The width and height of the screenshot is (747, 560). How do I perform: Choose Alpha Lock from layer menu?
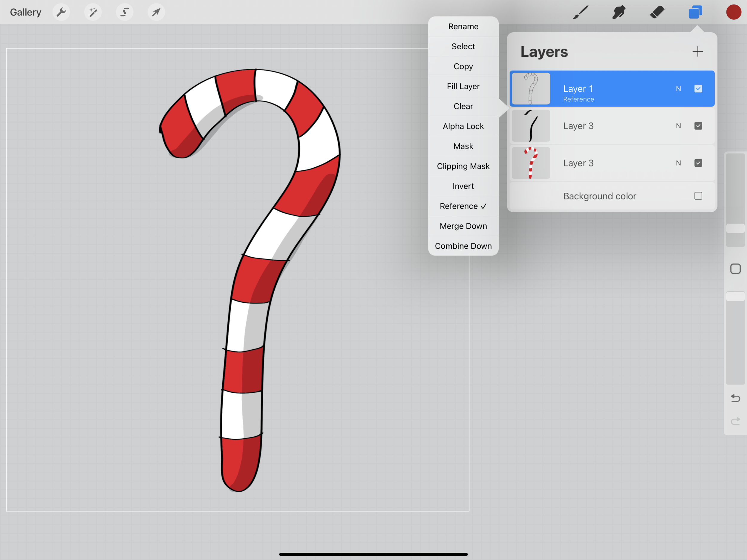(463, 126)
